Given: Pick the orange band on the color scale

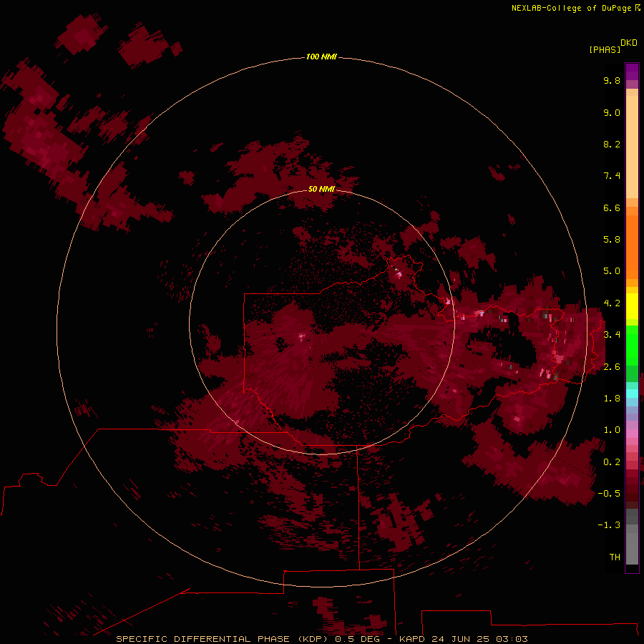Looking at the screenshot, I should [632, 248].
